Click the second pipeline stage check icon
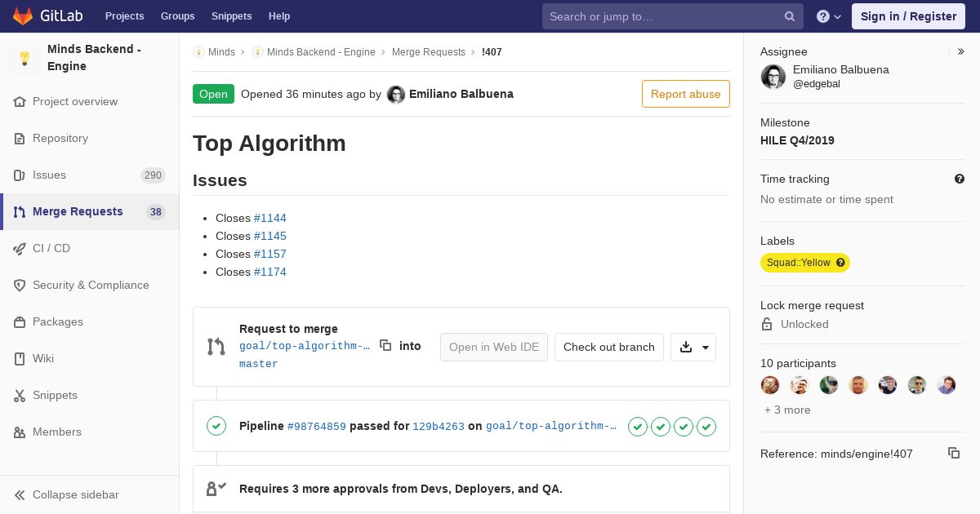 pos(661,426)
